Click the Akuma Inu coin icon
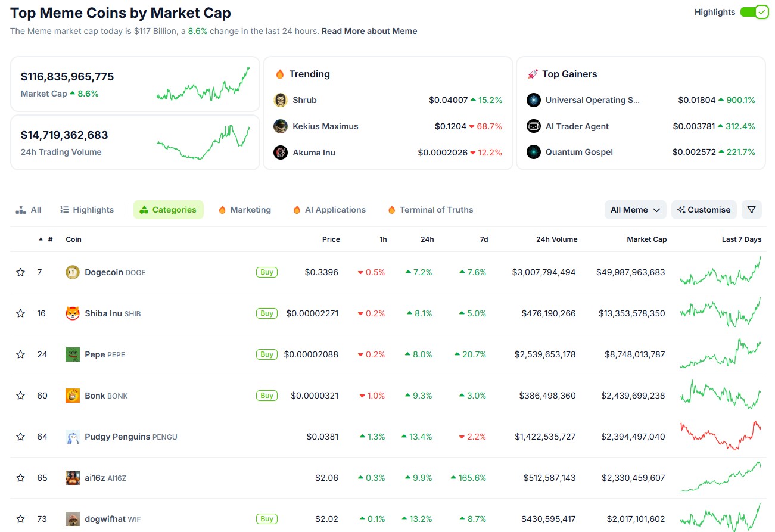Viewport: 775px width, 532px height. click(x=281, y=153)
